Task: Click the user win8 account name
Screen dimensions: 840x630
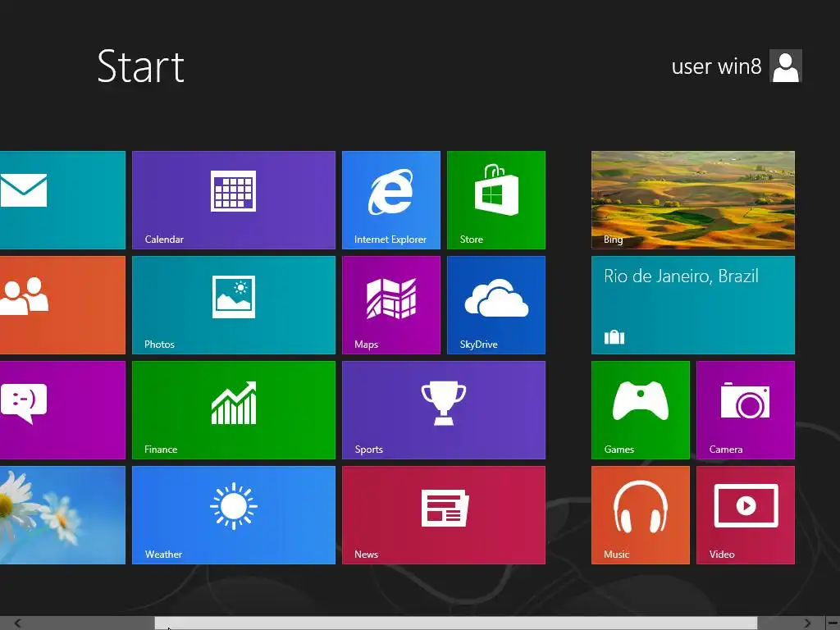Action: click(716, 66)
